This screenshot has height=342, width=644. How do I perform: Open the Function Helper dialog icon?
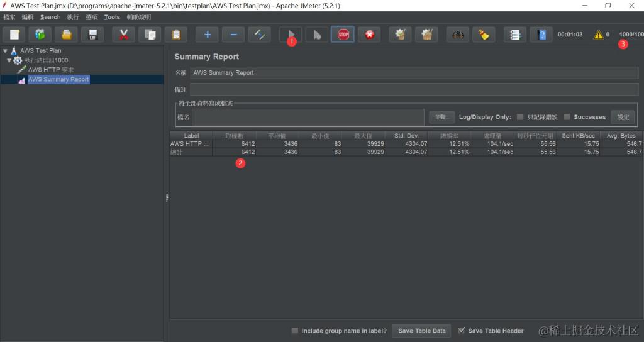point(514,35)
